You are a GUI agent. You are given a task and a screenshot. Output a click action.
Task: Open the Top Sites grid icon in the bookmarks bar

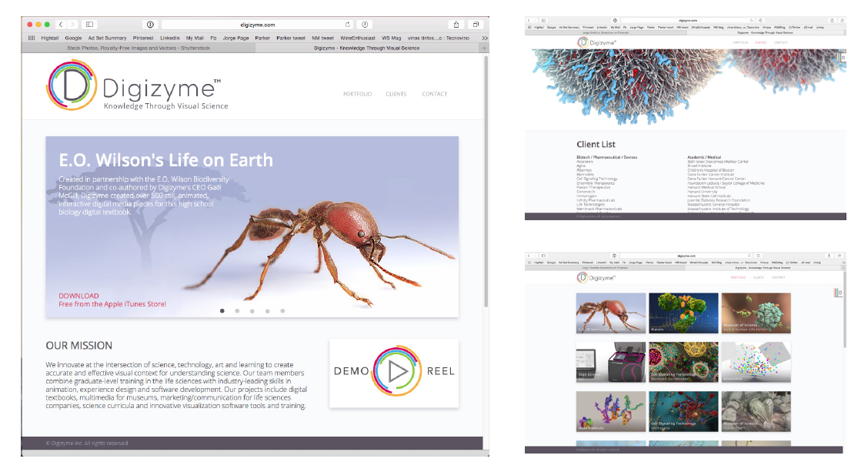tap(32, 38)
